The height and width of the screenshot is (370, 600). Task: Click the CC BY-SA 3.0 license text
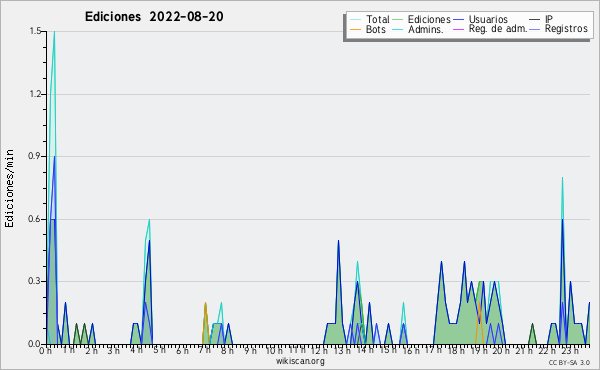[x=569, y=362]
